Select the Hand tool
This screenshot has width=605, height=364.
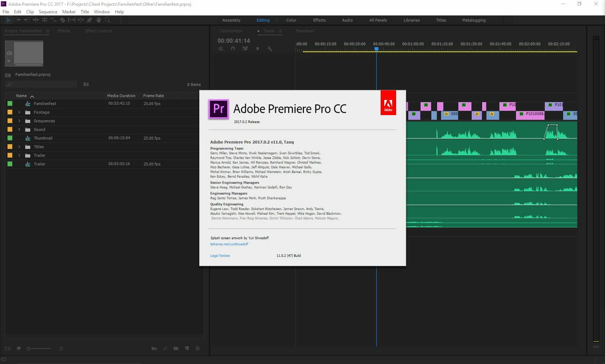99,20
